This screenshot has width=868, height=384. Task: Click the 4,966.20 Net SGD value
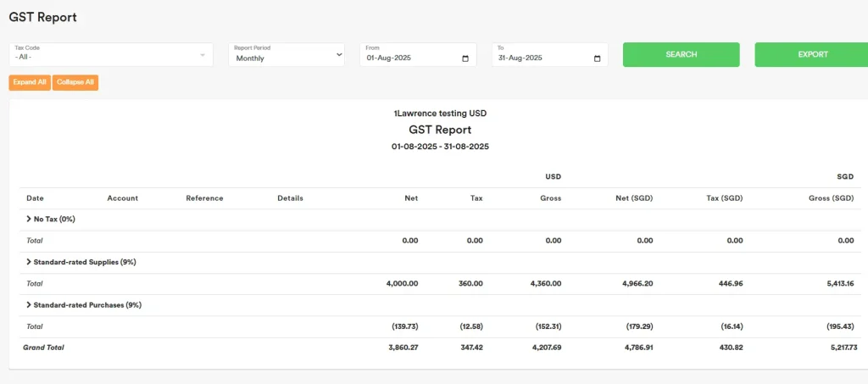click(x=637, y=283)
